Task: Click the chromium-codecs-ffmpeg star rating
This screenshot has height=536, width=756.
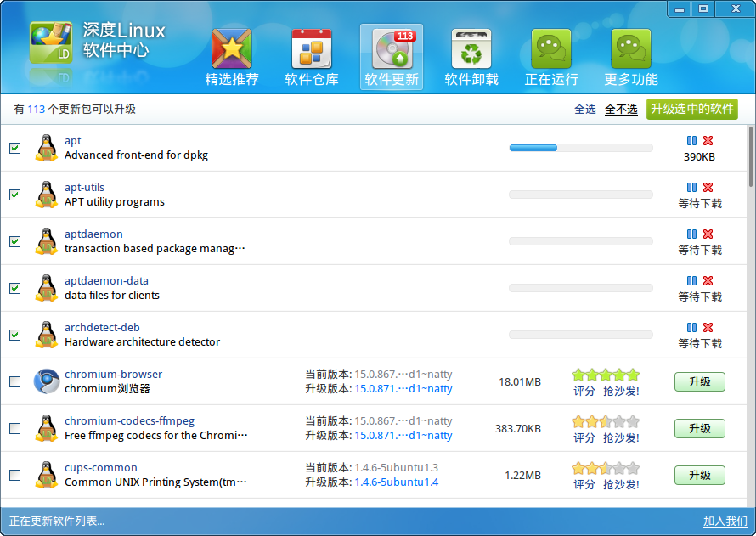Action: click(x=606, y=422)
